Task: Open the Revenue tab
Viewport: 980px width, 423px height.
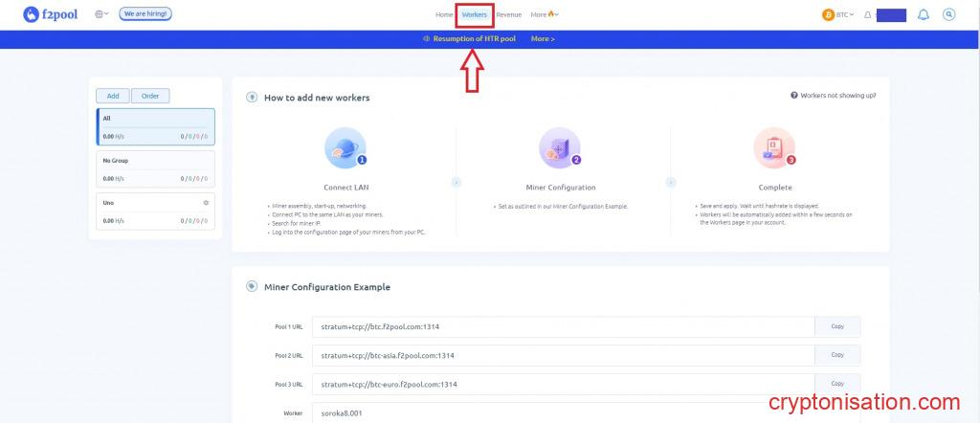Action: click(x=508, y=14)
